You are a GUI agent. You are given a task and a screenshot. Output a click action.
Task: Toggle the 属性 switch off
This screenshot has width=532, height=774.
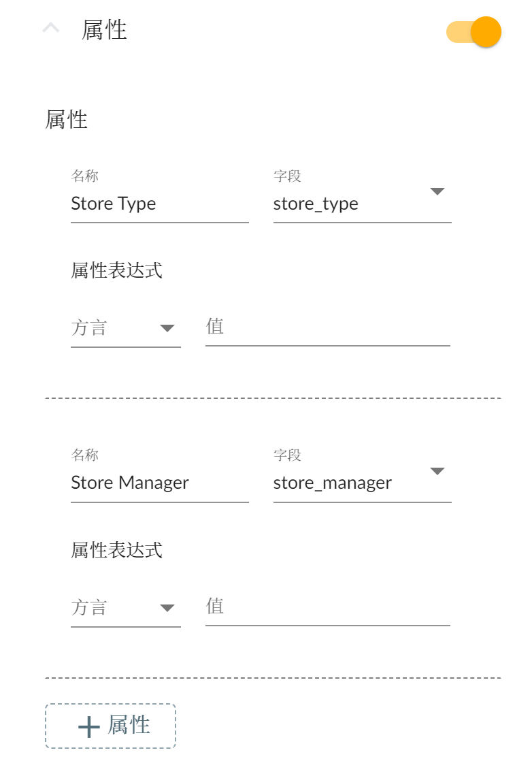[474, 32]
